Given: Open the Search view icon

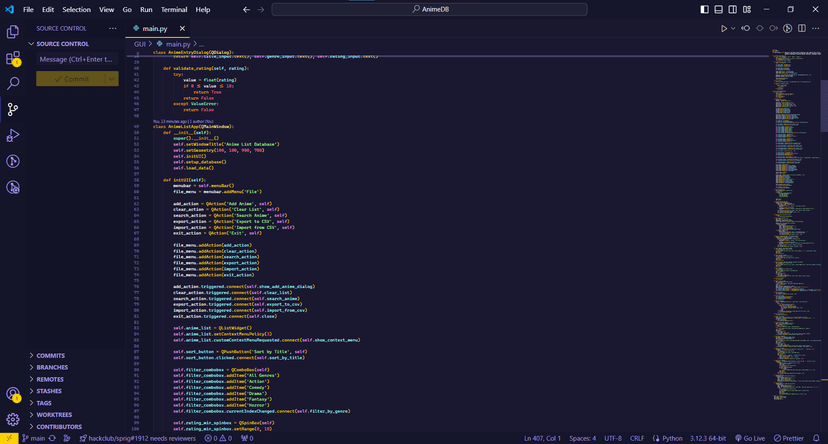Looking at the screenshot, I should [13, 83].
